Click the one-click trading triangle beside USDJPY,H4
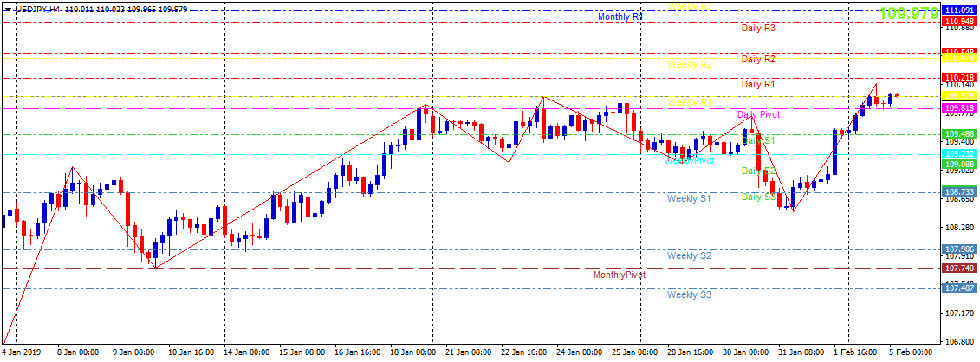The height and width of the screenshot is (362, 980). point(8,9)
